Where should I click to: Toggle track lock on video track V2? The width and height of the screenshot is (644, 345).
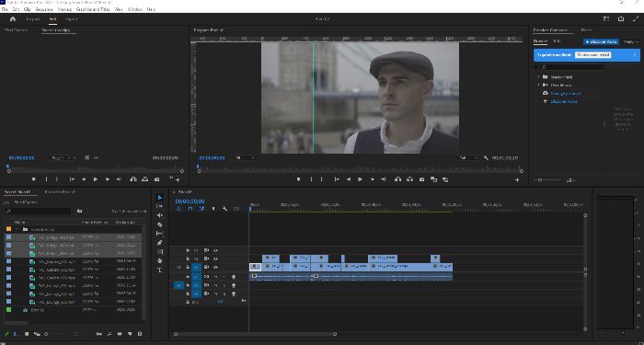click(x=188, y=259)
